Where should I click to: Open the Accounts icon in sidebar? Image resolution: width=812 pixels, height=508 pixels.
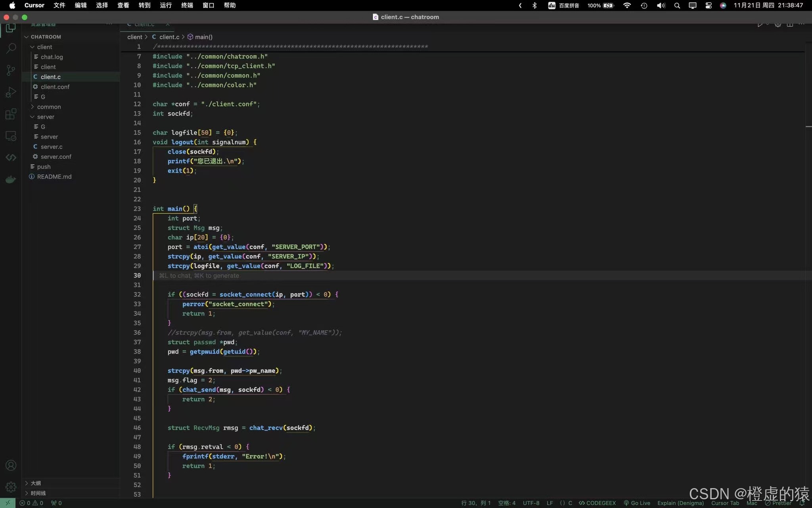[x=11, y=465]
